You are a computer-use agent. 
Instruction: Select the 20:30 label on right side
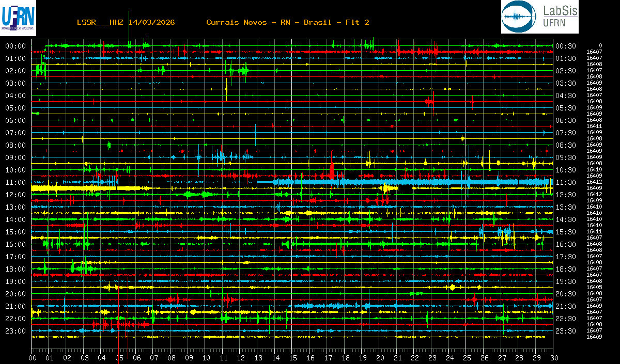pyautogui.click(x=565, y=294)
